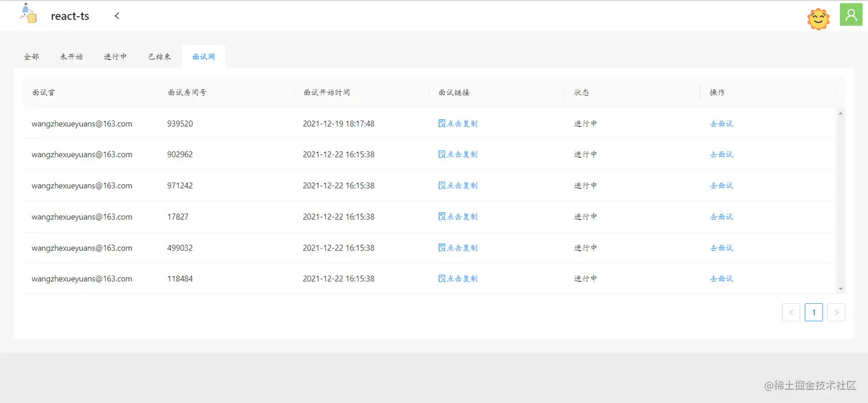Select page 1 in pagination

pos(813,312)
